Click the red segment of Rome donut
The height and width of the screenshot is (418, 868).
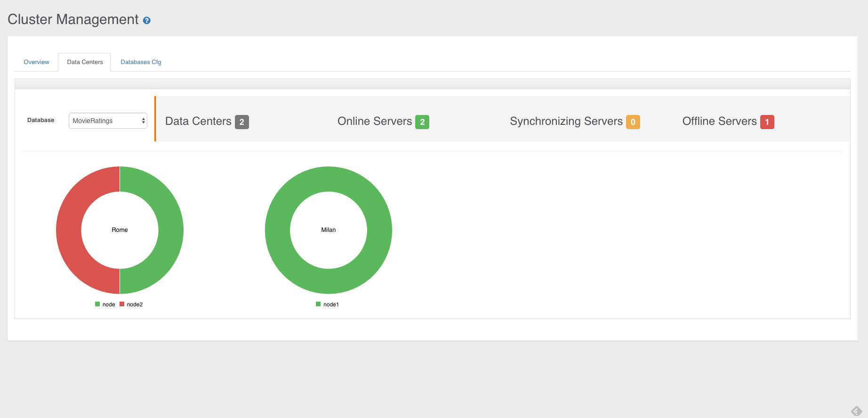tap(69, 230)
